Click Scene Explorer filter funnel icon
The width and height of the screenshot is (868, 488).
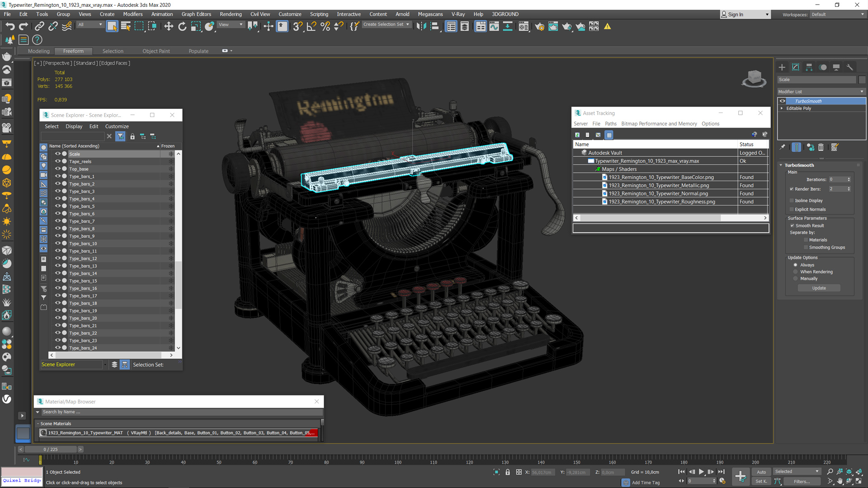coord(120,136)
